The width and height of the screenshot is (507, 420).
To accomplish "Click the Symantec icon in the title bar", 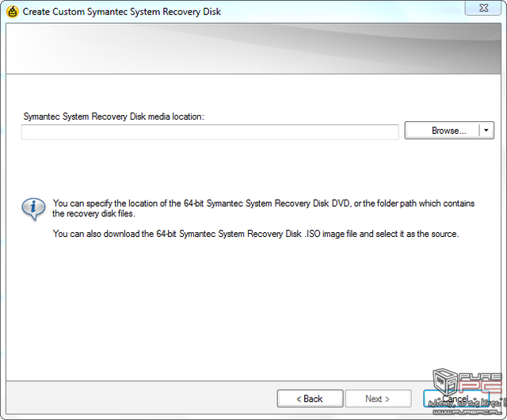I will 13,12.
